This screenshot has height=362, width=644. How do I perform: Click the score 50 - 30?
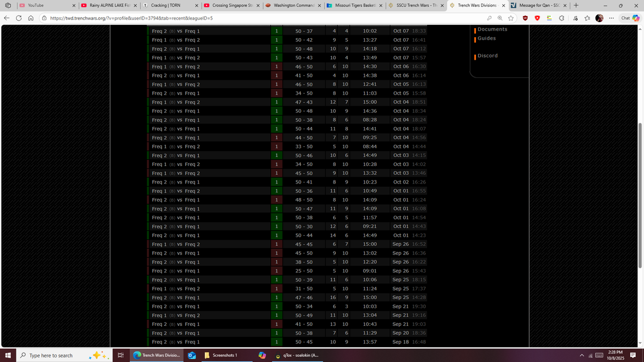[304, 226]
